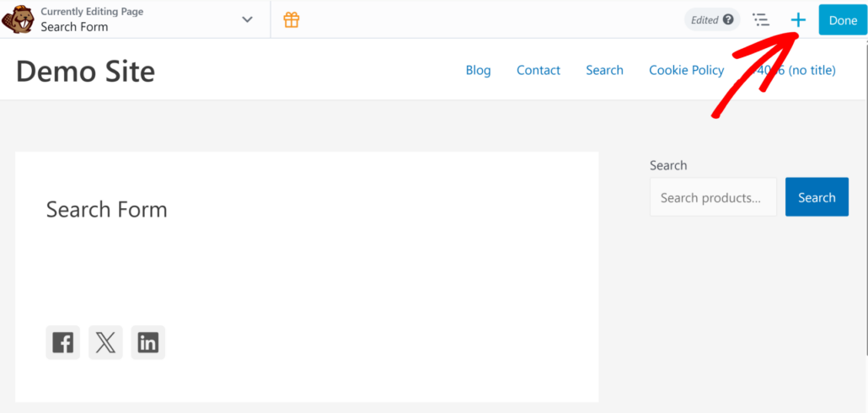868x413 pixels.
Task: Click the question mark beside Edited
Action: click(727, 20)
